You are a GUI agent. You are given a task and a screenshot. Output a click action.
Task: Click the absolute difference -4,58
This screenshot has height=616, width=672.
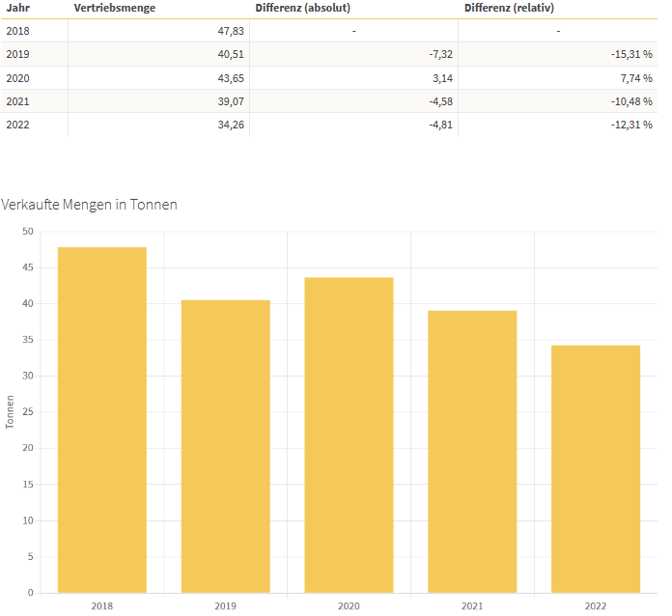pos(441,101)
